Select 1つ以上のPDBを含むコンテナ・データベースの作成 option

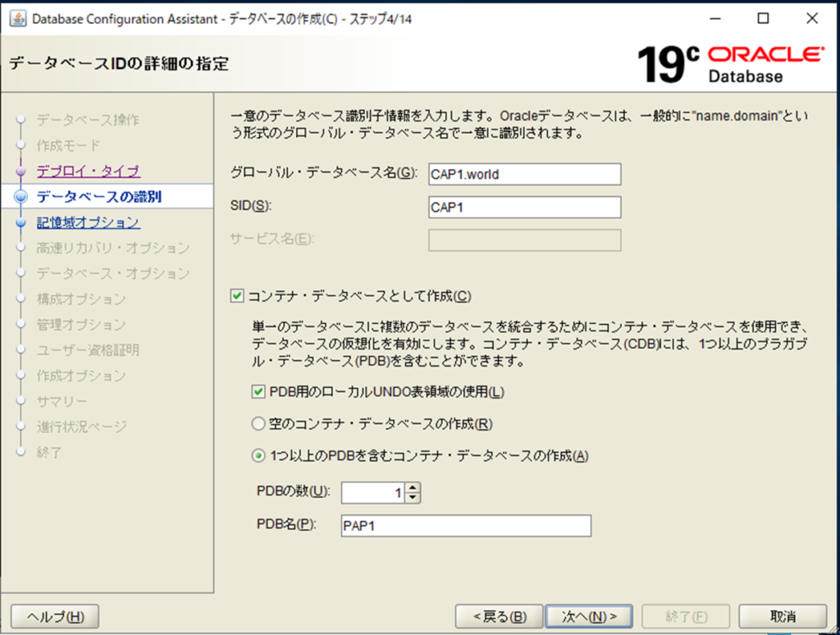pyautogui.click(x=259, y=456)
